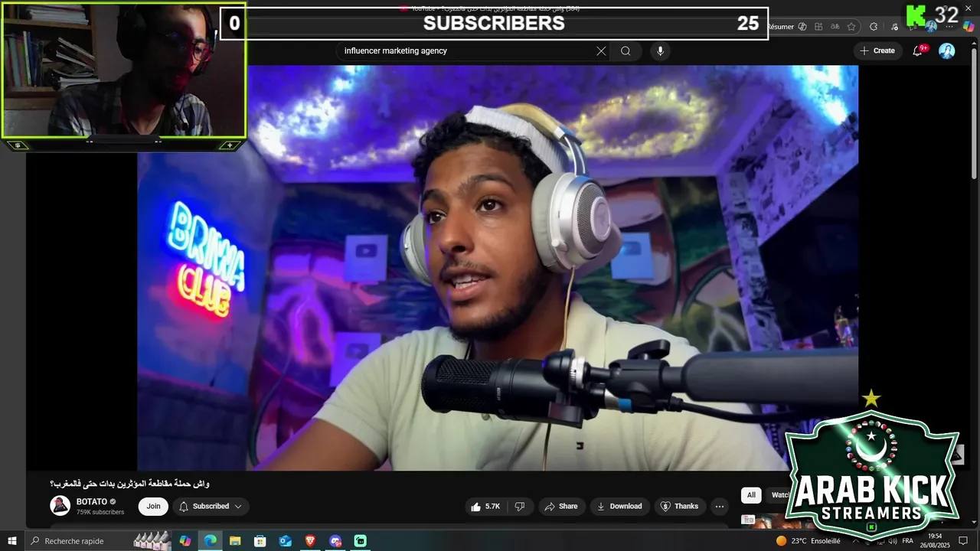The width and height of the screenshot is (980, 551).
Task: Open YouTube account avatar menu
Action: 947,51
